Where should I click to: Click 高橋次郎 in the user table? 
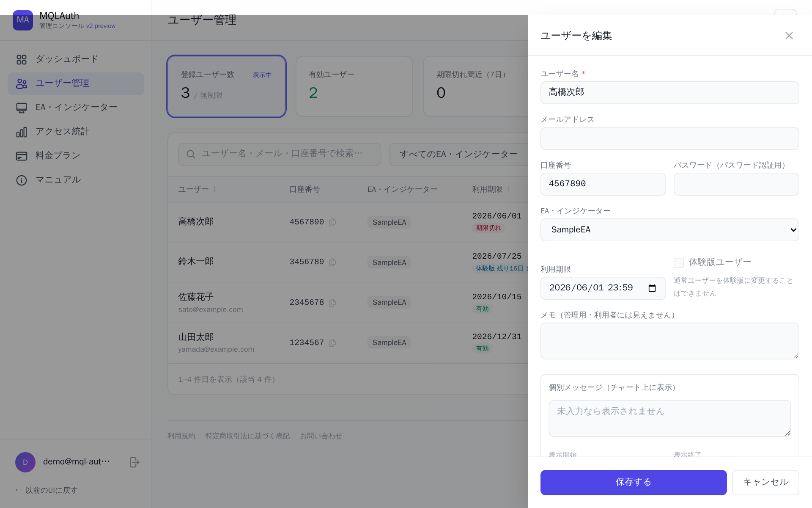click(x=196, y=222)
